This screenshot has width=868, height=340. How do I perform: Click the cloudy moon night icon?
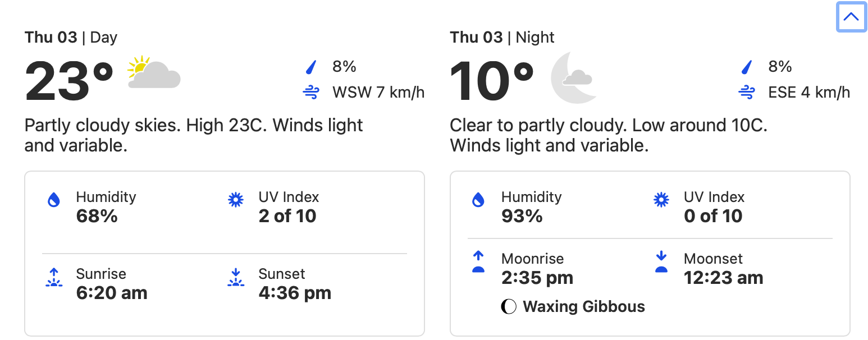[573, 77]
